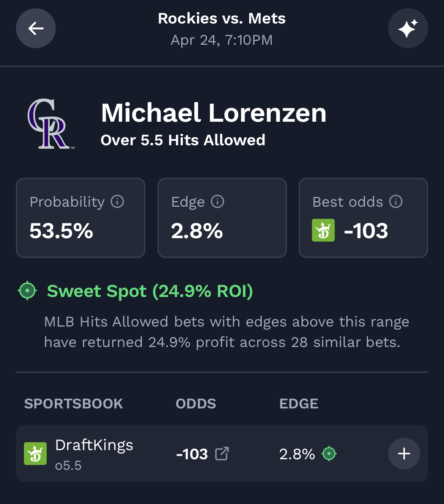This screenshot has width=444, height=504.
Task: Tap the Edge info icon
Action: click(217, 201)
